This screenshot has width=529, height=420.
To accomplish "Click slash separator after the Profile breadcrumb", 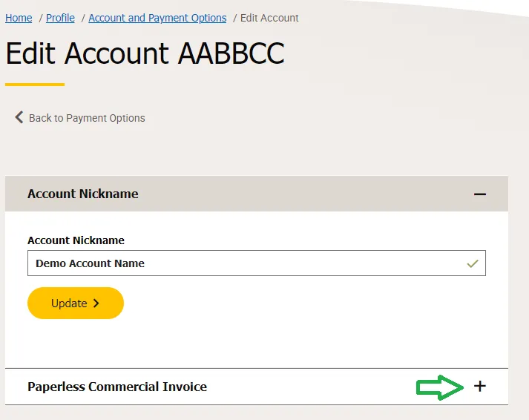I will coord(82,18).
